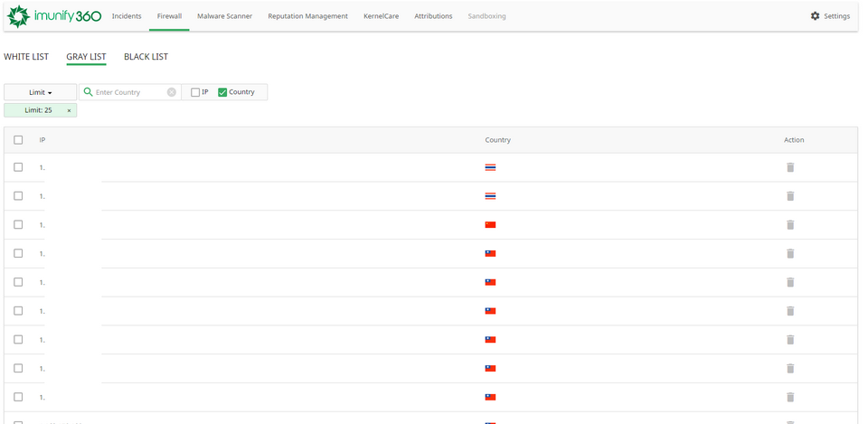Click the trash icon in the last full row
This screenshot has width=868, height=424.
pos(790,397)
